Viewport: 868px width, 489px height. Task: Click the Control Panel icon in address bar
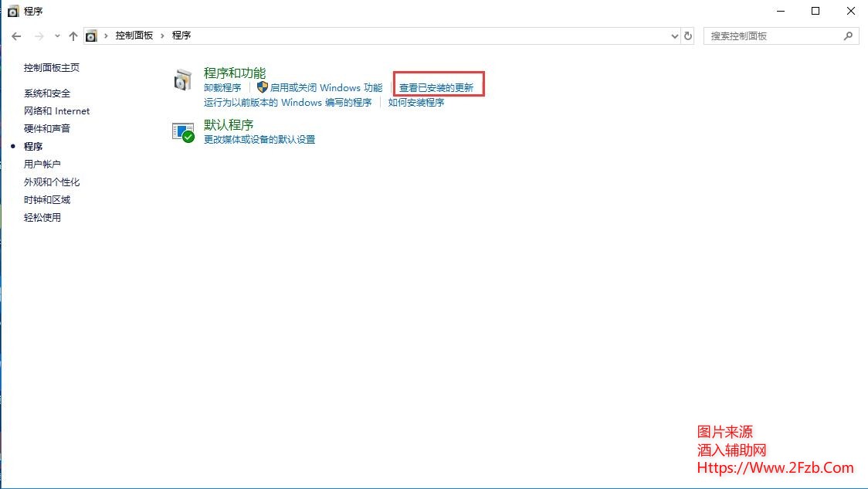click(x=91, y=36)
